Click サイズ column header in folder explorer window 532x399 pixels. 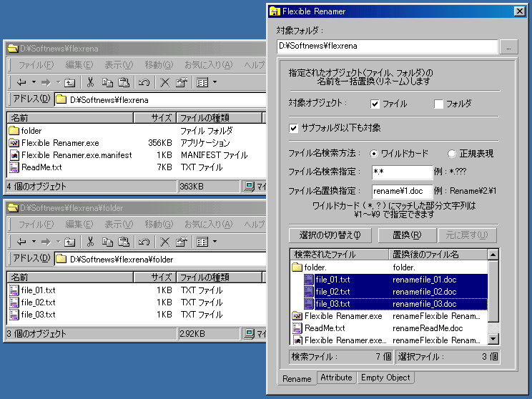point(154,277)
